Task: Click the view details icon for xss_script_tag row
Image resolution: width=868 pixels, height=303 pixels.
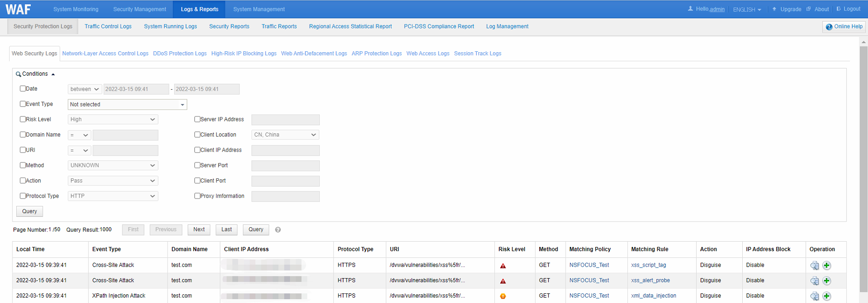Action: point(814,266)
